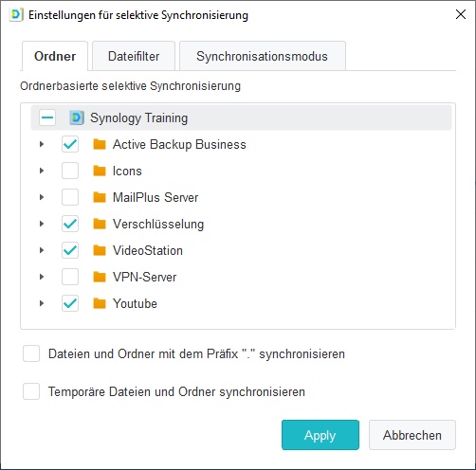This screenshot has width=476, height=470.
Task: Expand the Active Backup Business folder arrow
Action: (42, 144)
